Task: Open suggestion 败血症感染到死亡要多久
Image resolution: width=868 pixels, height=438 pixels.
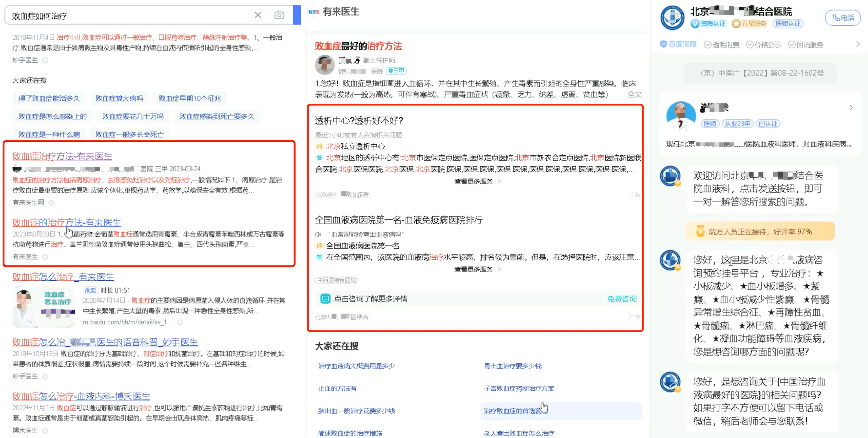Action: (217, 117)
